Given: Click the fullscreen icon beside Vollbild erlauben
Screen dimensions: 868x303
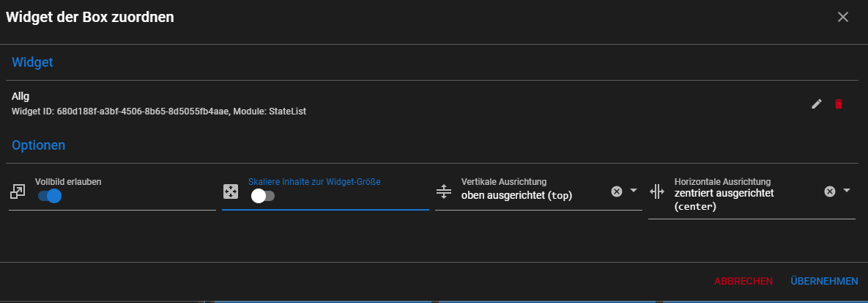Looking at the screenshot, I should (x=17, y=192).
